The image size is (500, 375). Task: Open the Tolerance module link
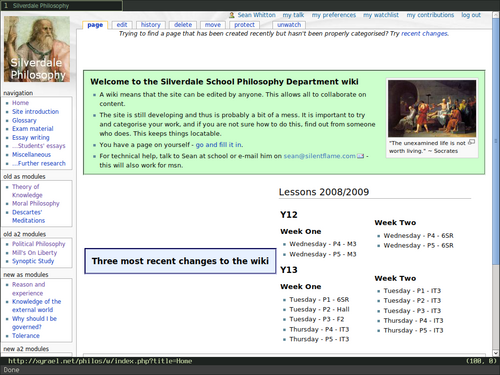click(26, 336)
